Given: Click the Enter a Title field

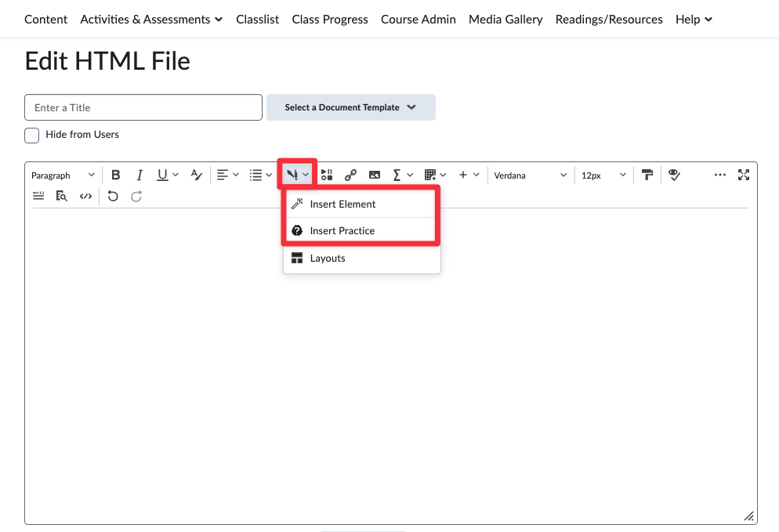Looking at the screenshot, I should pyautogui.click(x=143, y=108).
